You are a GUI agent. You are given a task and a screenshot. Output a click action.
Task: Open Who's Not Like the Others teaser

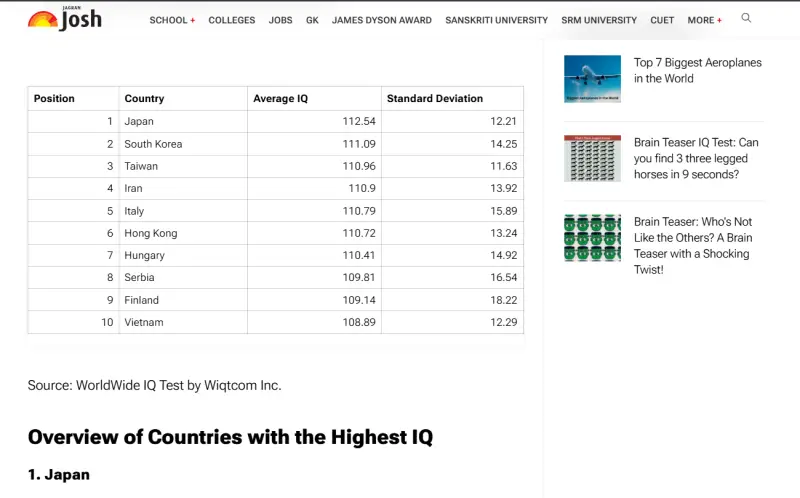click(x=692, y=245)
